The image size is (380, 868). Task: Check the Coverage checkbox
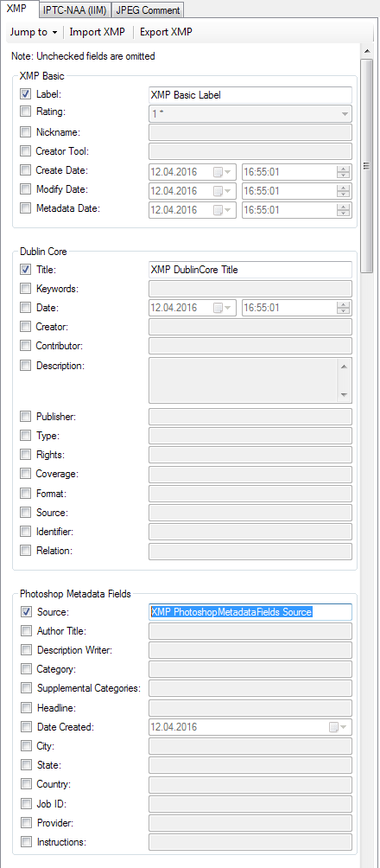click(25, 473)
